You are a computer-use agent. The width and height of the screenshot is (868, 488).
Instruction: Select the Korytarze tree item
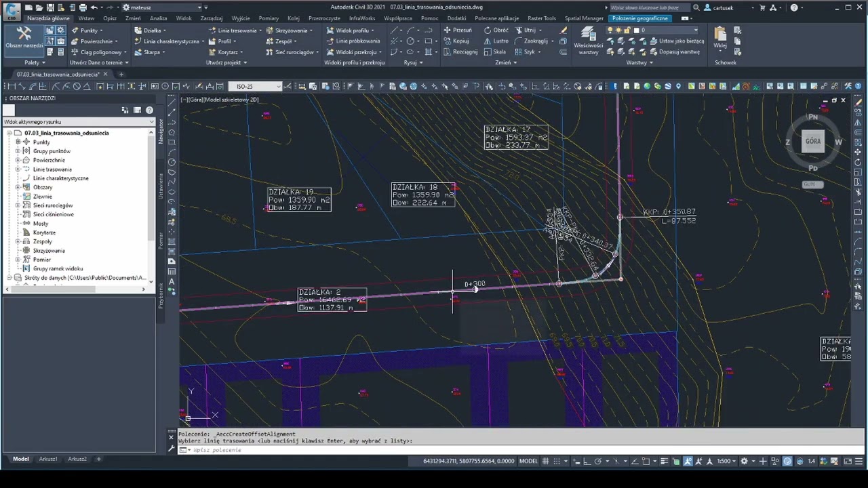(44, 232)
